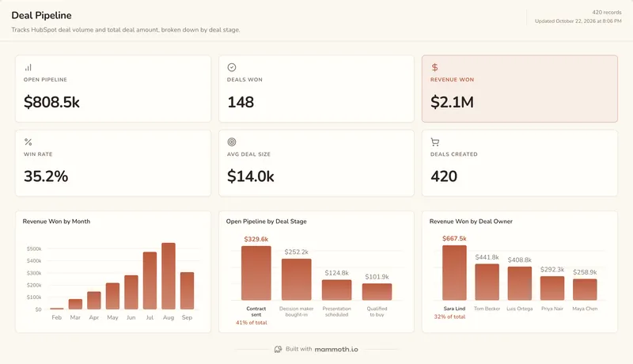Click the Qualified to buy bar
633x364 pixels.
tap(377, 292)
